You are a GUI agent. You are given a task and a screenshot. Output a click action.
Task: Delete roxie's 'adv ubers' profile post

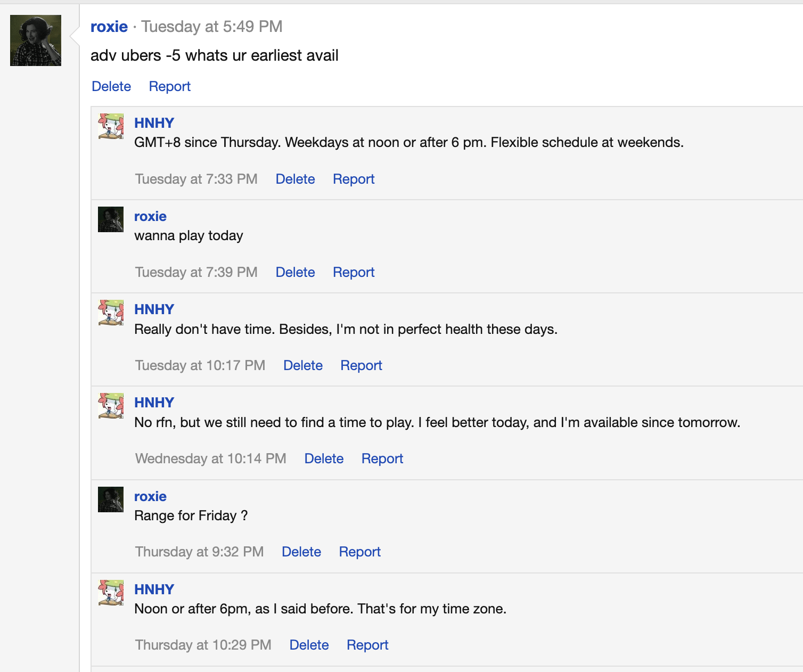111,86
